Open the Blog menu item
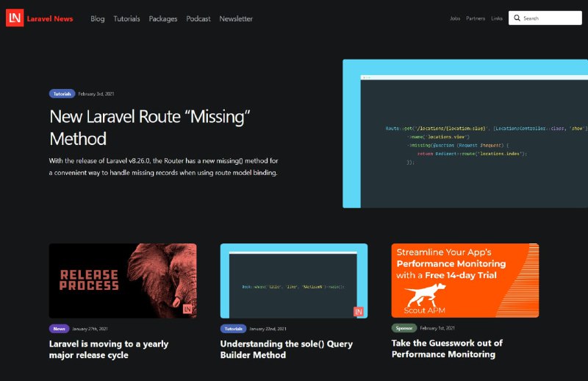Image resolution: width=588 pixels, height=381 pixels. click(98, 19)
